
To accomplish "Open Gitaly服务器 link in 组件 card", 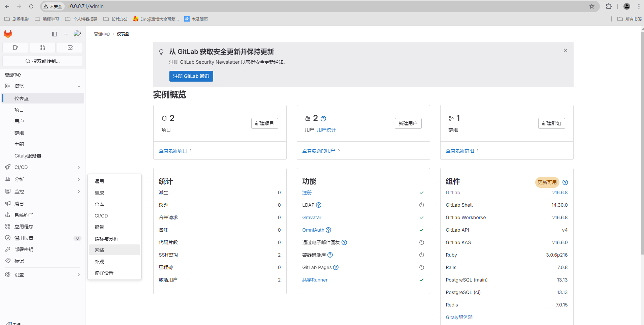I will [459, 317].
